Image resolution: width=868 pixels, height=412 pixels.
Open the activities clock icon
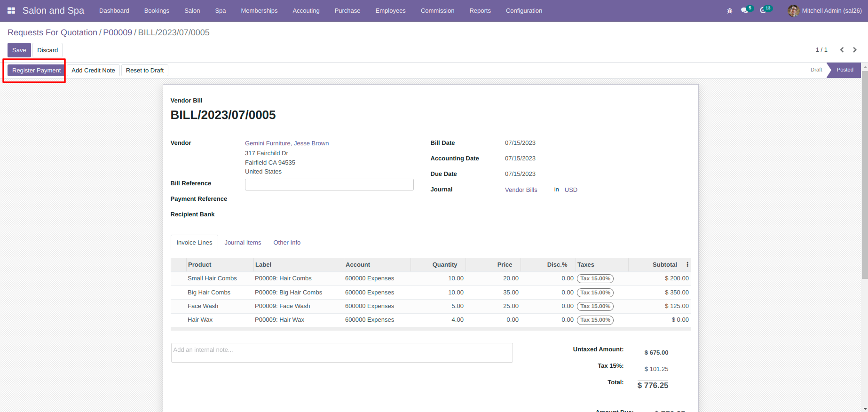click(763, 10)
